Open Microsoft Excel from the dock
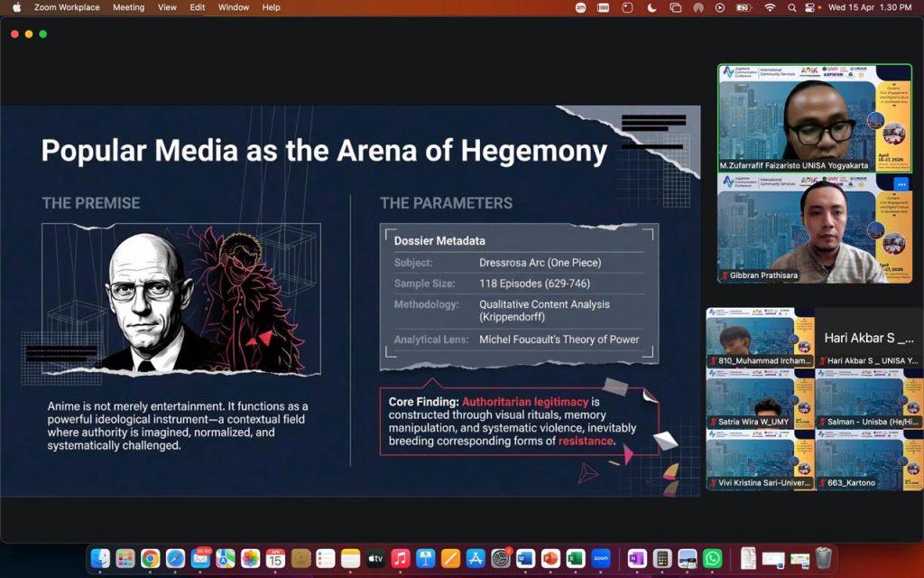Image resolution: width=924 pixels, height=578 pixels. point(576,558)
